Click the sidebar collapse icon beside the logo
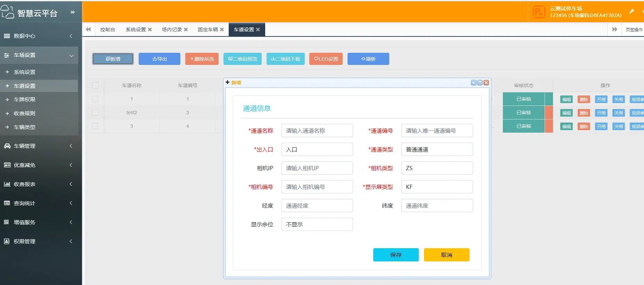 pos(73,12)
